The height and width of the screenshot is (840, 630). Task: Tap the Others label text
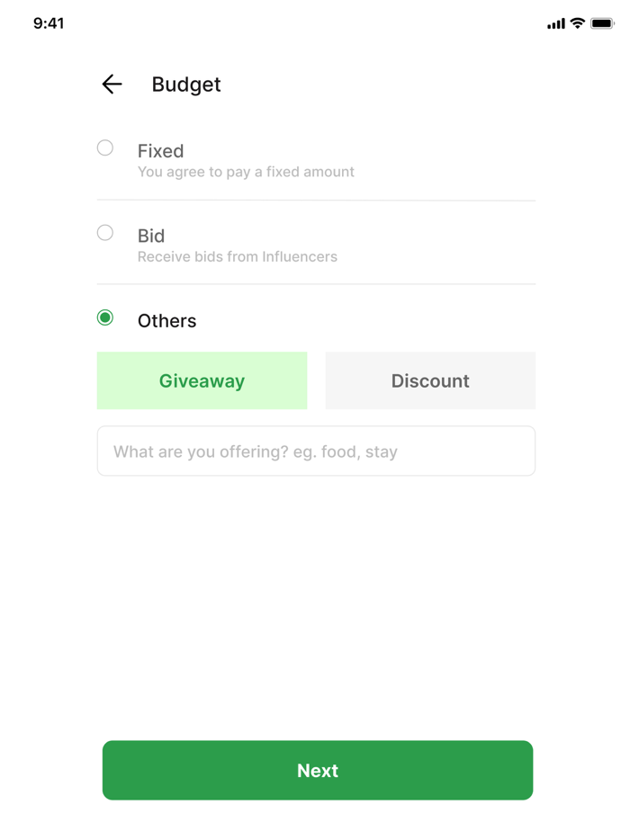coord(166,320)
